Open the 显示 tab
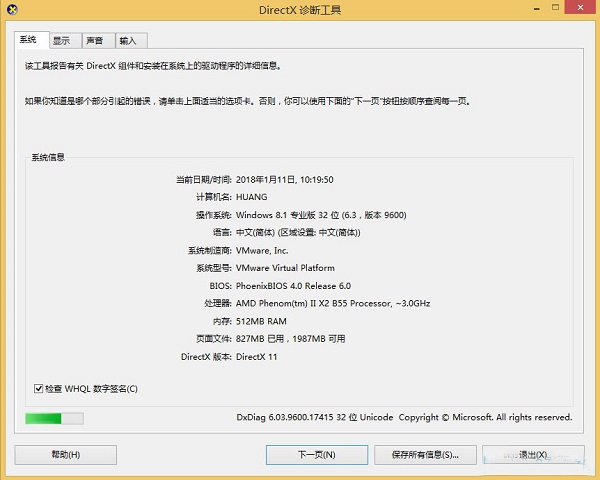The height and width of the screenshot is (480, 600). pyautogui.click(x=65, y=41)
